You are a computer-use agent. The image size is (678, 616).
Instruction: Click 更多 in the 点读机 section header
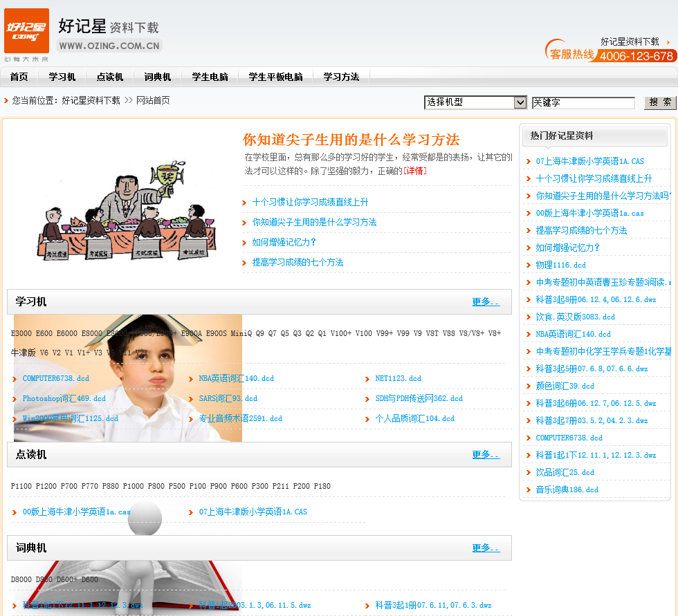tap(486, 454)
